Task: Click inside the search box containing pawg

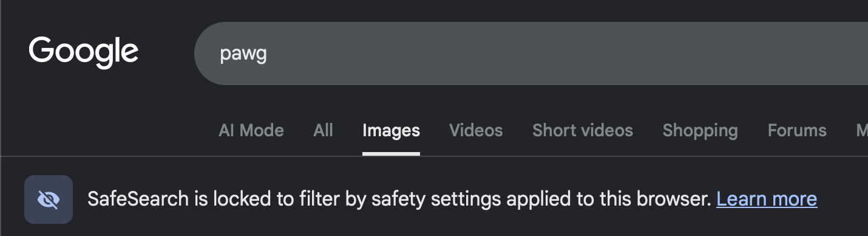Action: pos(531,54)
